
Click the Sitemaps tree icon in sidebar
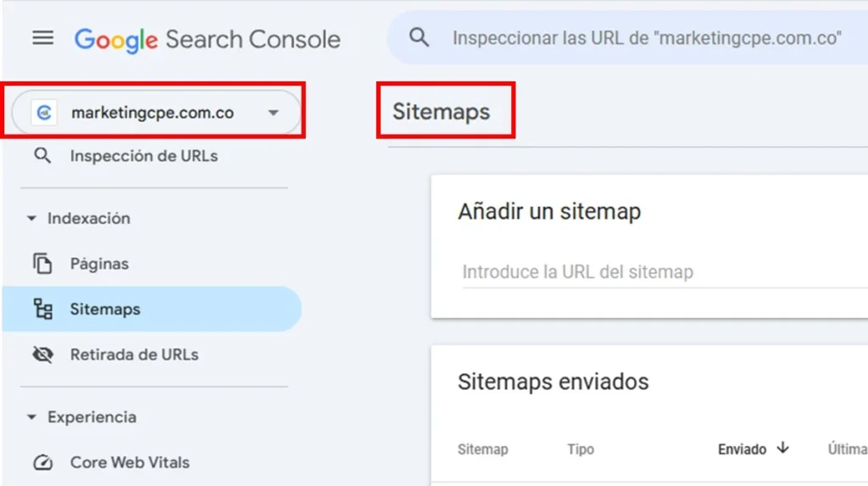[42, 310]
